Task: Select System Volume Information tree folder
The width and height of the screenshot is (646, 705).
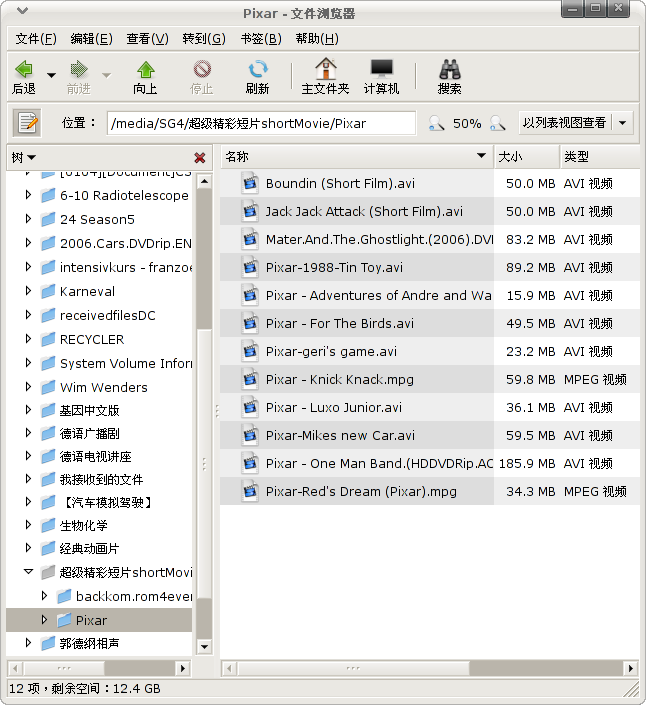Action: click(125, 363)
